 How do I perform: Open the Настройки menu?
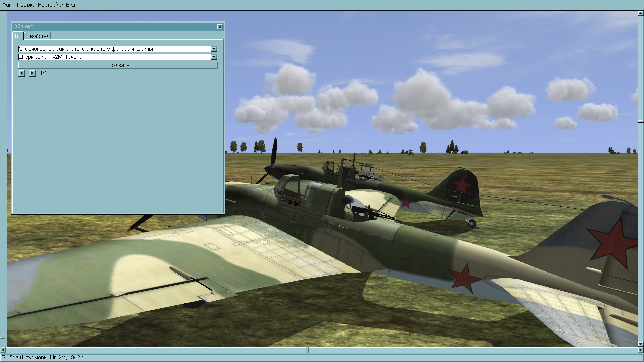50,5
